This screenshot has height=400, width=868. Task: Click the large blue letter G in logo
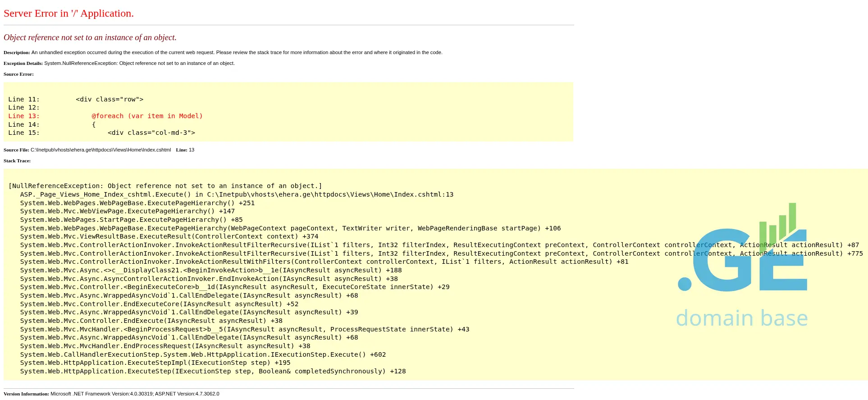click(x=722, y=261)
